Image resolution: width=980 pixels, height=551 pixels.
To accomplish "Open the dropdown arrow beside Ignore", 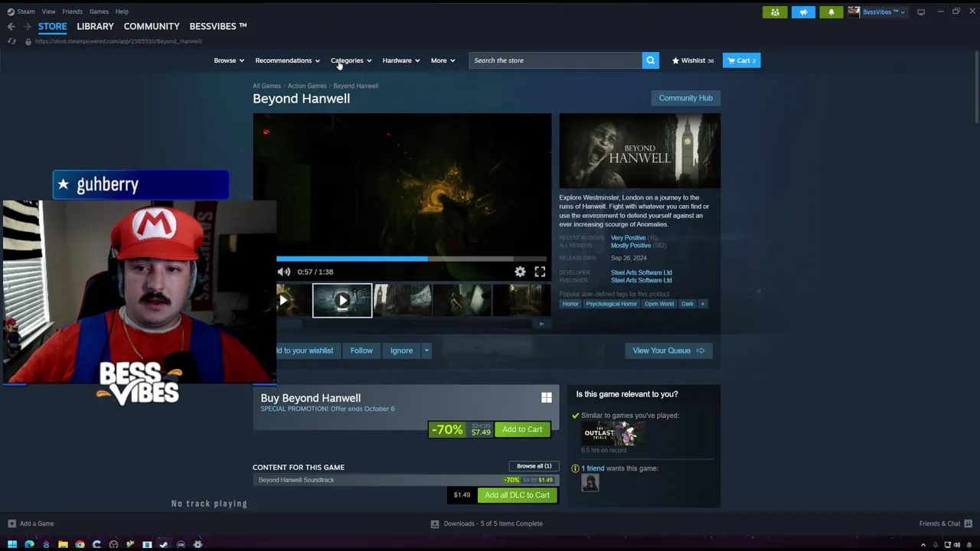I will 426,350.
